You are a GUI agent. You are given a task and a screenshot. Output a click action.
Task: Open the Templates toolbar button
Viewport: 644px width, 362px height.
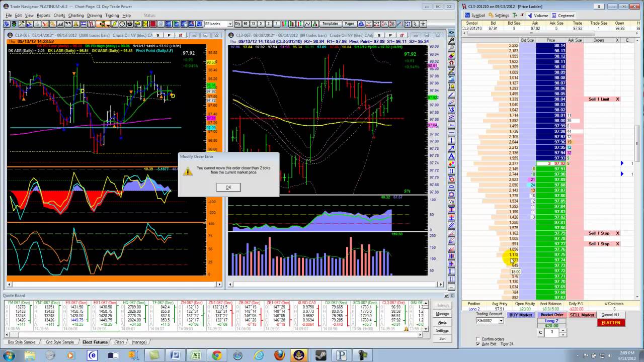click(331, 24)
